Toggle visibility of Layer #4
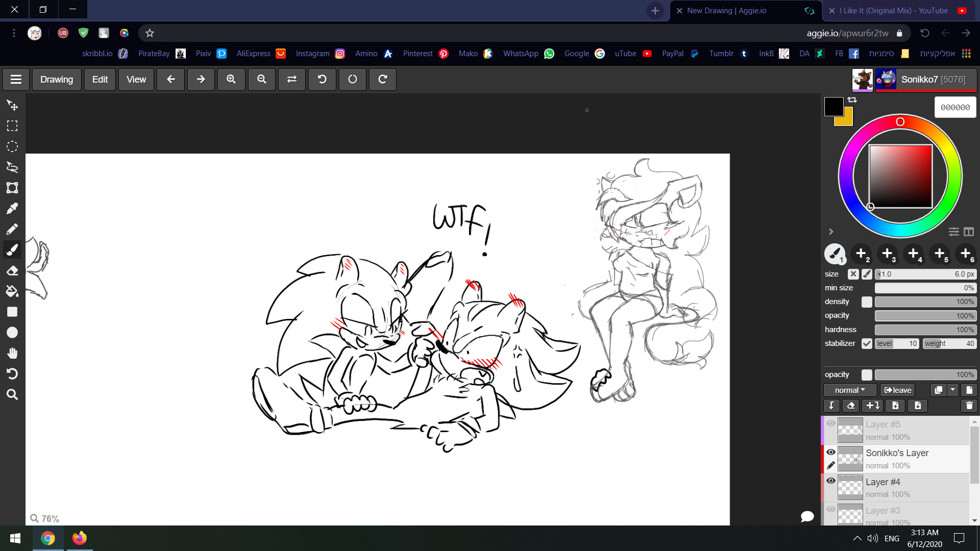980x551 pixels. tap(831, 481)
